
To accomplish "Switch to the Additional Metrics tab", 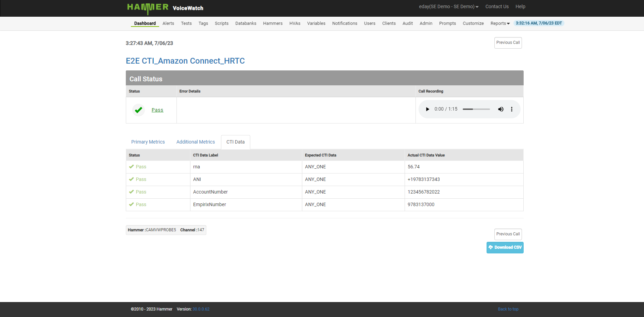I will (195, 142).
